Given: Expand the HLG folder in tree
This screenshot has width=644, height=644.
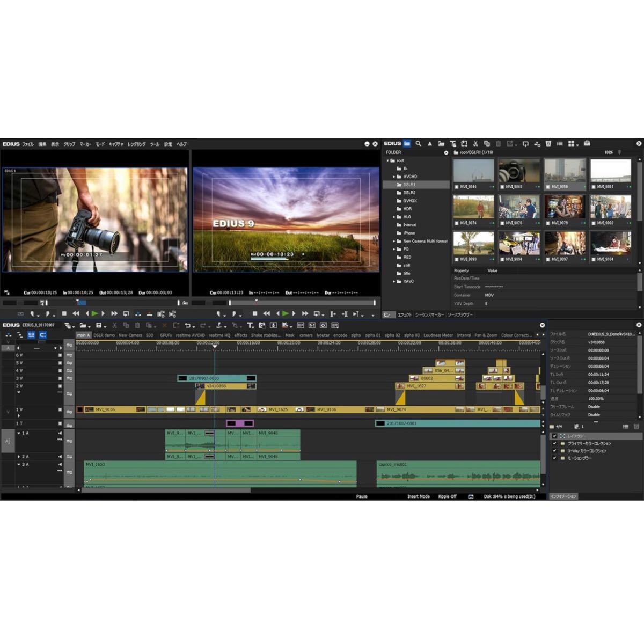Looking at the screenshot, I should (x=393, y=217).
